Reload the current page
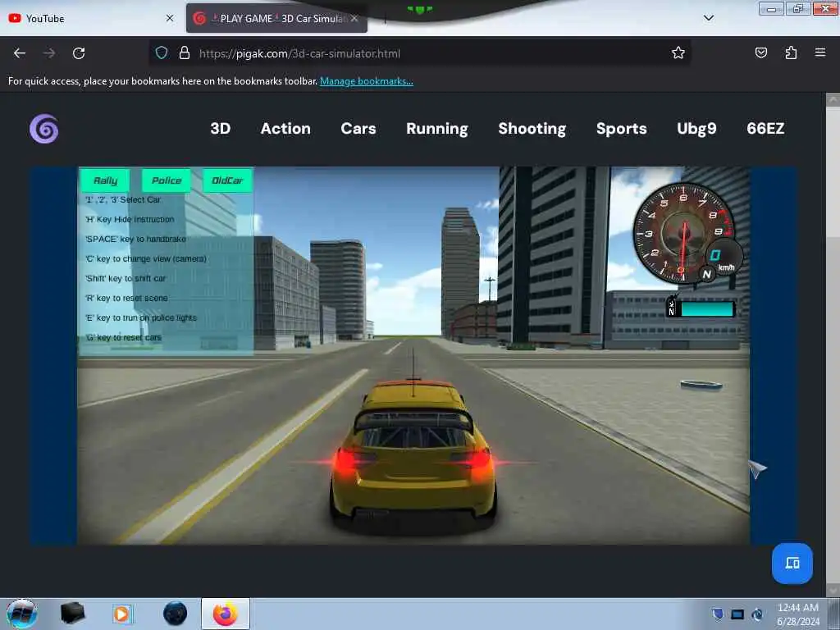Viewport: 840px width, 630px height. pyautogui.click(x=79, y=53)
